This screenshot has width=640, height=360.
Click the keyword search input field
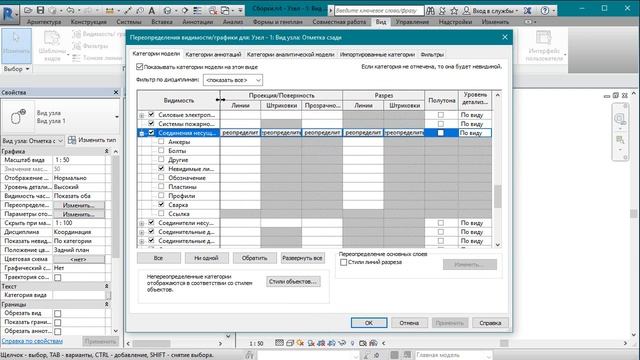coord(379,11)
